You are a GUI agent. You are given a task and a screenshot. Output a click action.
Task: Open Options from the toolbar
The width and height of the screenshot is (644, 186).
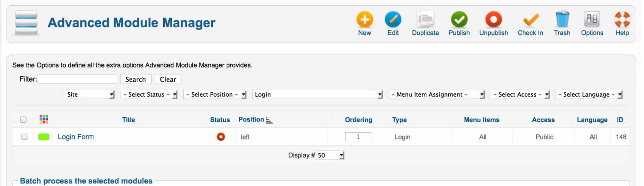(x=592, y=20)
